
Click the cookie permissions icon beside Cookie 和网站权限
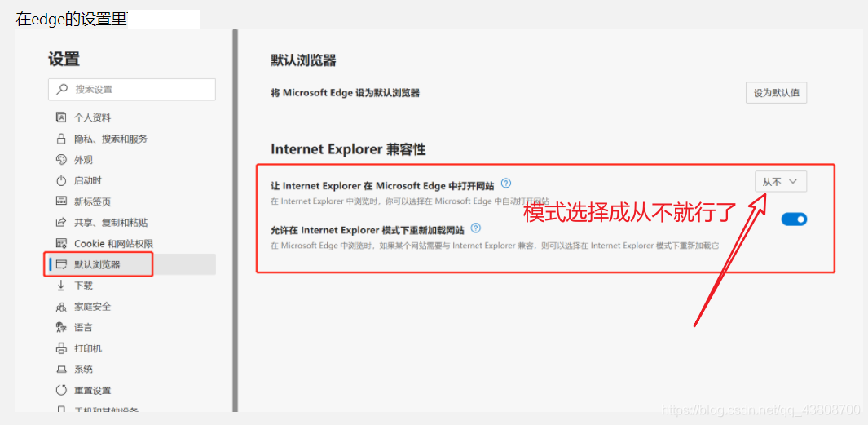click(x=61, y=243)
